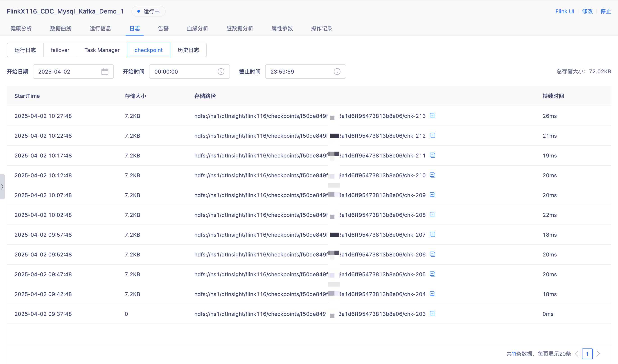Click clock icon in end time field
The width and height of the screenshot is (618, 364).
(x=337, y=72)
